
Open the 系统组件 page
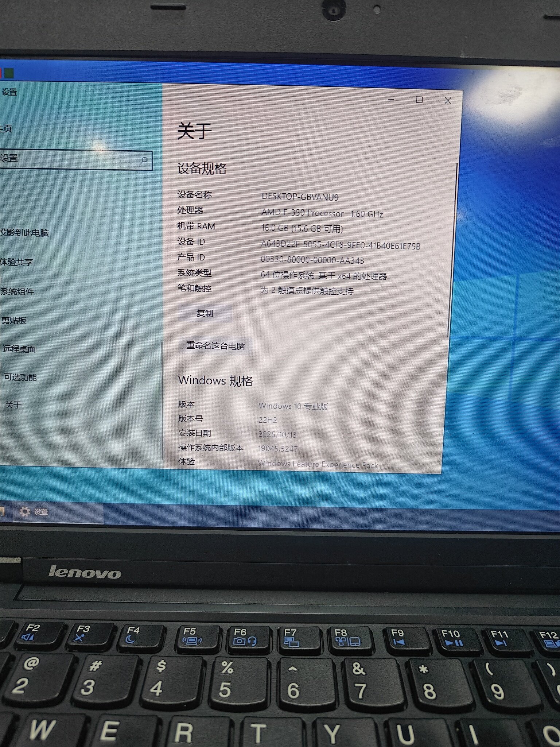[17, 291]
